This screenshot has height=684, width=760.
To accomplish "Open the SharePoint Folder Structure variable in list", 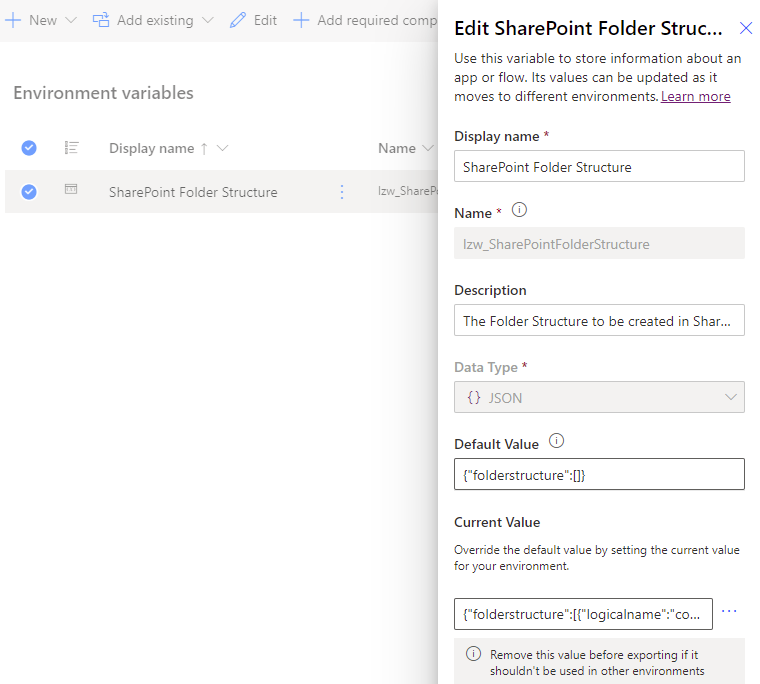I will click(193, 192).
